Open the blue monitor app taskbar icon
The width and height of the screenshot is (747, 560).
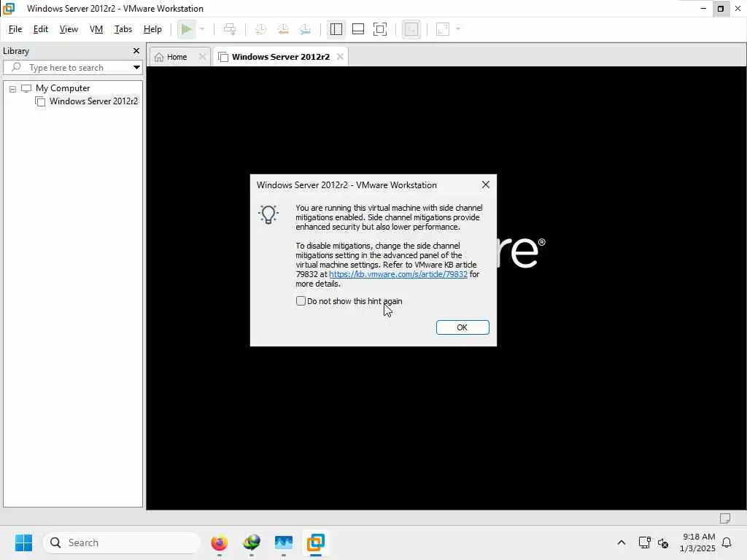coord(284,542)
